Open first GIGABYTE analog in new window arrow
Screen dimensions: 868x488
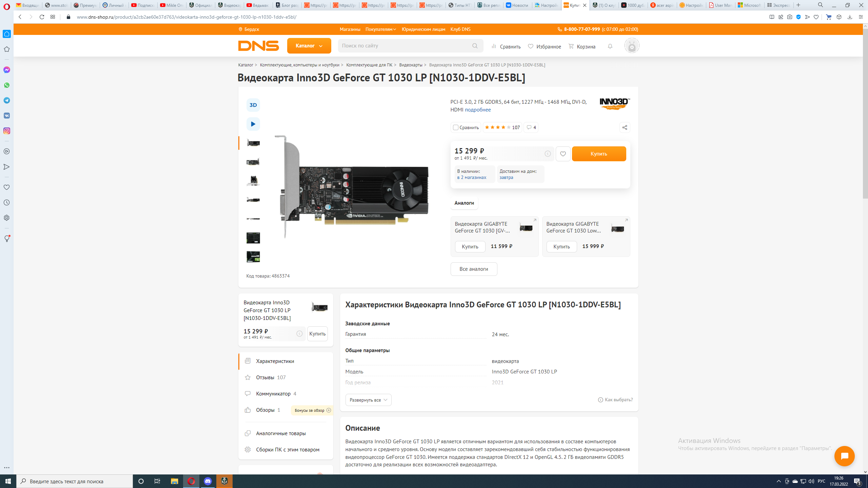tap(535, 220)
